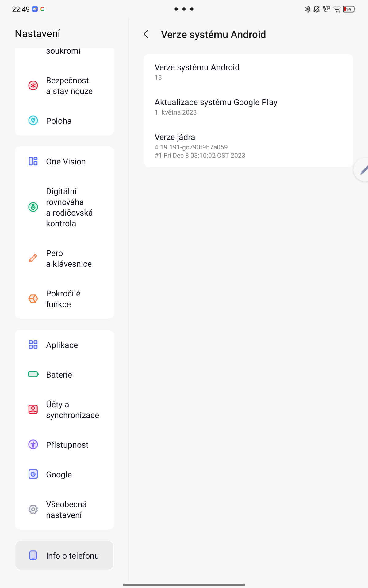This screenshot has width=368, height=588.
Task: Open Google settings entry
Action: (x=64, y=474)
